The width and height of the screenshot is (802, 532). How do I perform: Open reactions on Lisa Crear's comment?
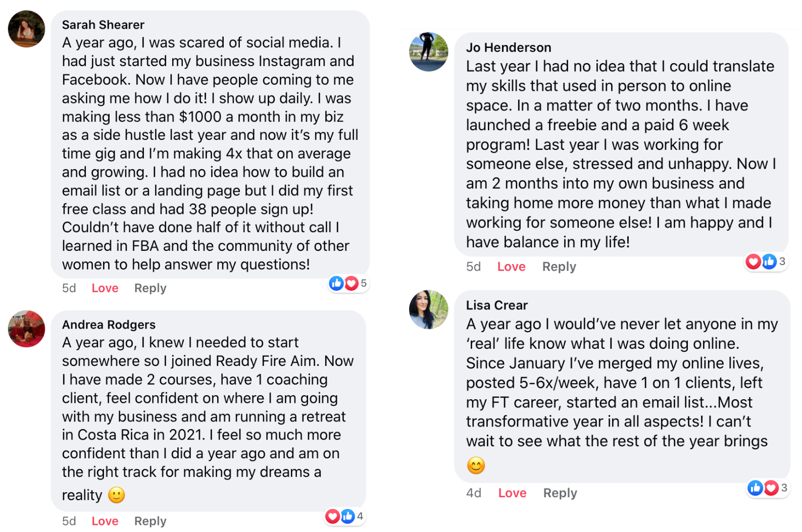click(x=767, y=488)
